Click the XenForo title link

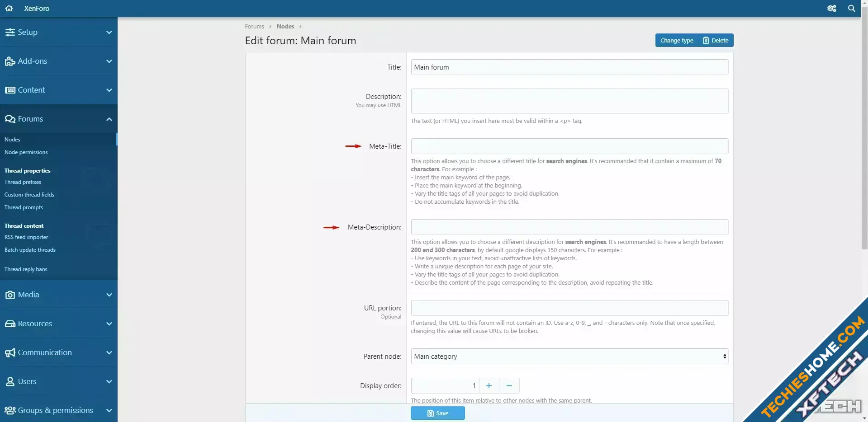point(37,8)
